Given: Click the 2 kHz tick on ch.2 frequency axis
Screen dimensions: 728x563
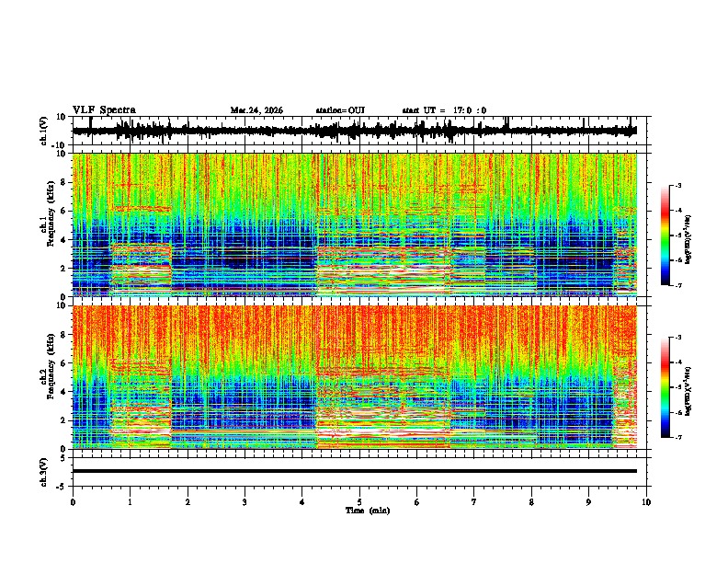Looking at the screenshot, I should pyautogui.click(x=64, y=420).
